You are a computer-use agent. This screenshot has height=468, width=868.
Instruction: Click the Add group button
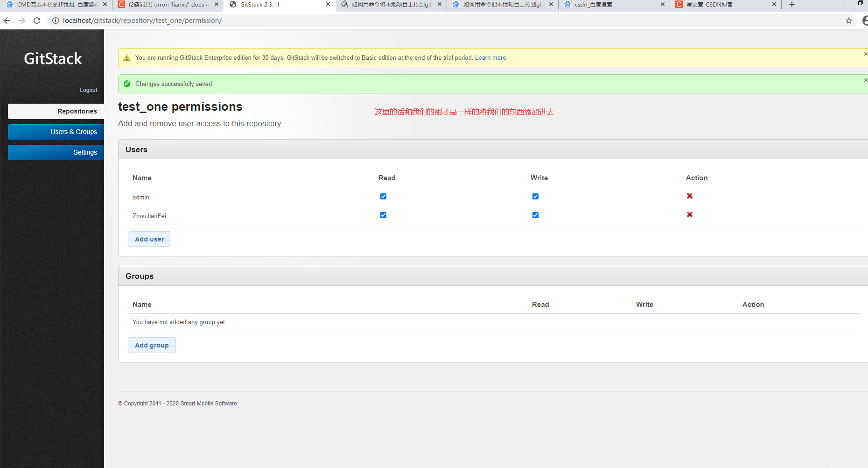(152, 345)
